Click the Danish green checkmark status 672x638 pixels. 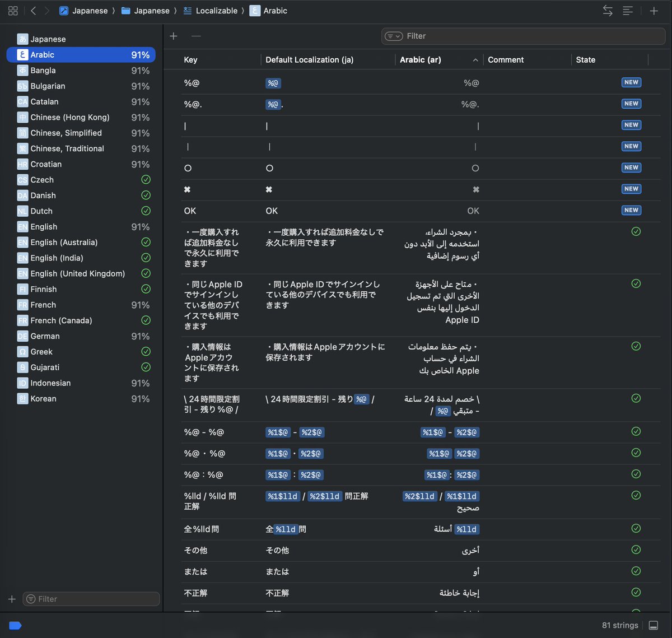pyautogui.click(x=146, y=195)
